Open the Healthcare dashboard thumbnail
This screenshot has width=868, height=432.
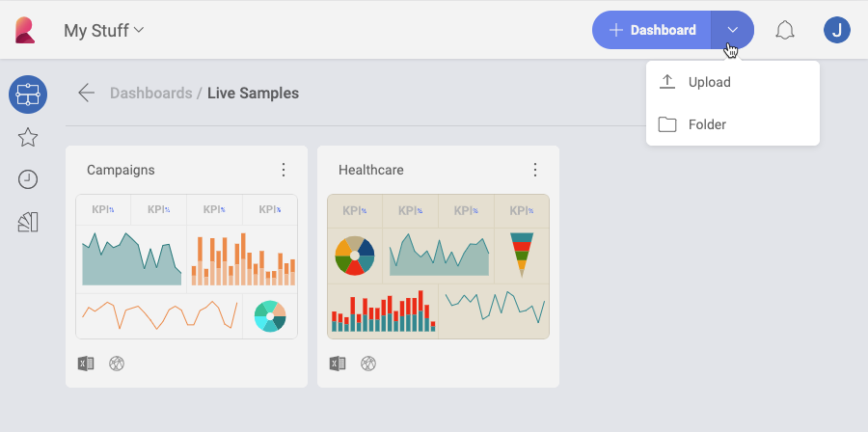tap(438, 266)
